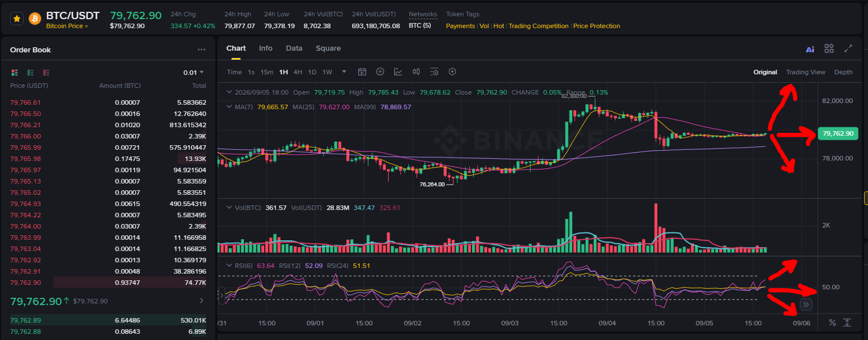Collapse the OHLC date info row

point(229,92)
